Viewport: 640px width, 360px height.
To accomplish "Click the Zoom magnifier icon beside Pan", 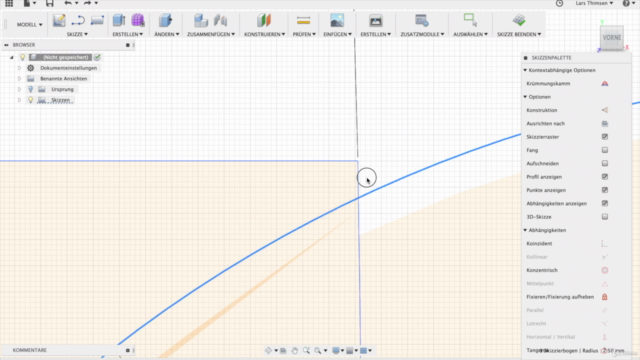I will click(x=306, y=351).
